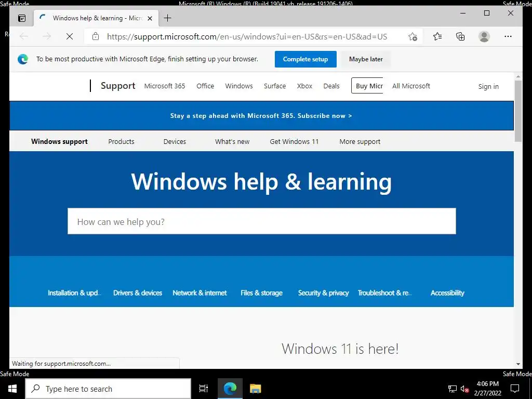Screen dimensions: 532x399
Task: Open Deals nav link
Action: [331, 86]
